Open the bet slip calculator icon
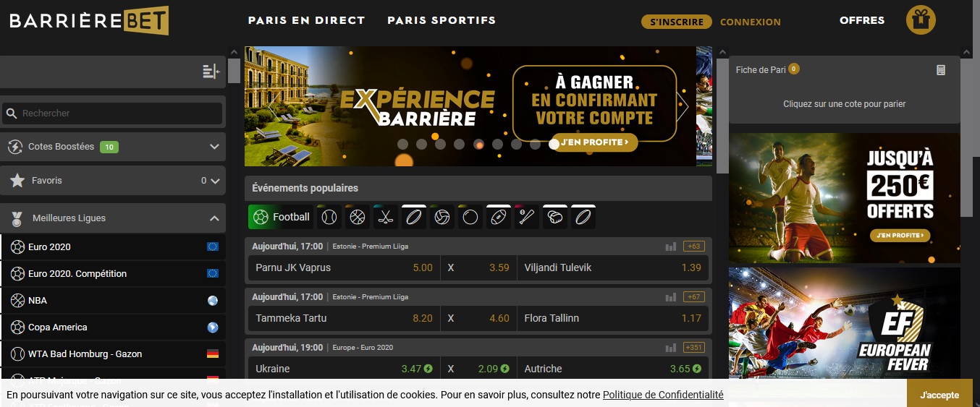Viewport: 980px width, 407px height. 941,70
